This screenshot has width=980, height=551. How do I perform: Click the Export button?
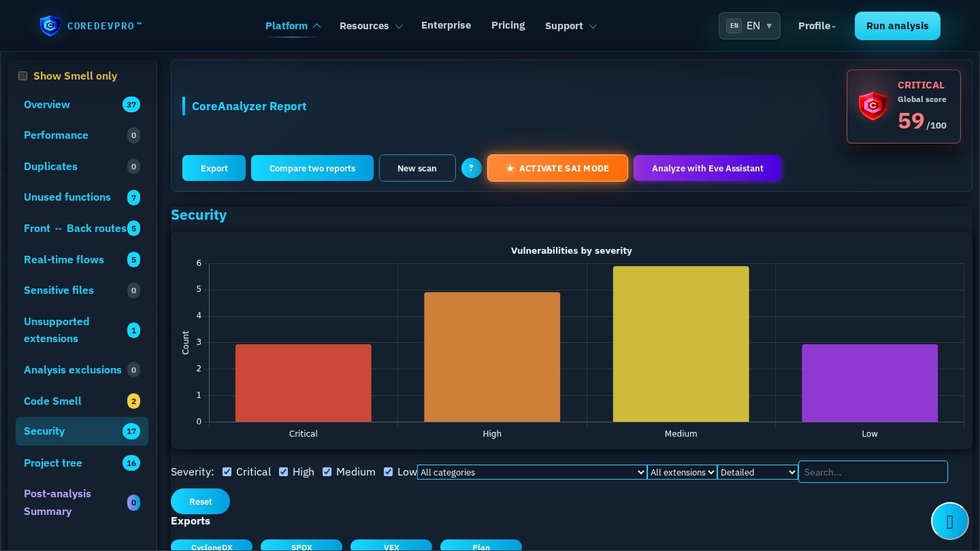tap(214, 168)
